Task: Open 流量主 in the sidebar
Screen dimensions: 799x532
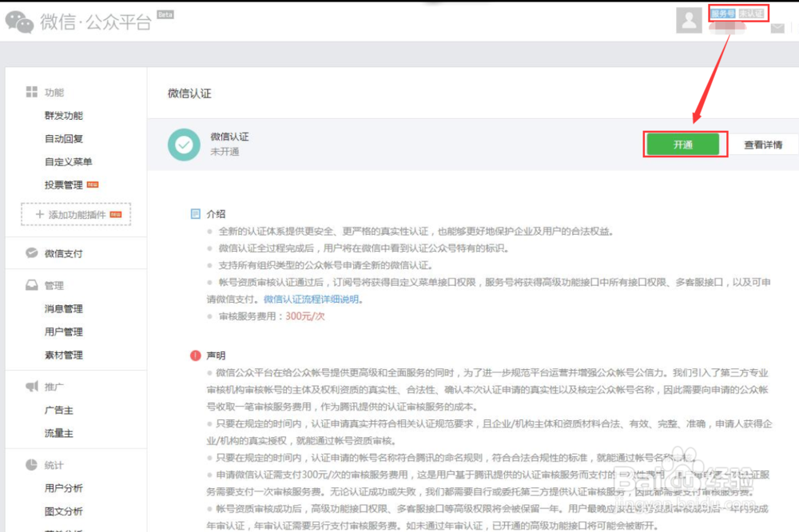Action: (59, 433)
